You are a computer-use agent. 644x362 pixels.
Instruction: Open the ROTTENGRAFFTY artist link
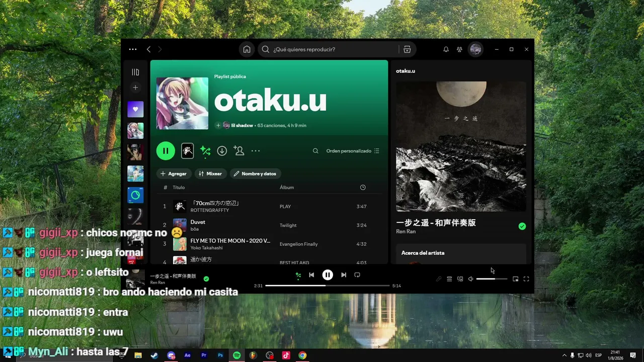pyautogui.click(x=210, y=210)
